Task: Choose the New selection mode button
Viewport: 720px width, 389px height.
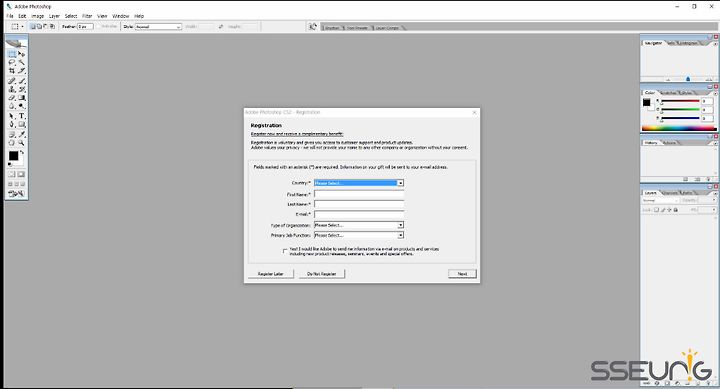Action: [x=33, y=27]
